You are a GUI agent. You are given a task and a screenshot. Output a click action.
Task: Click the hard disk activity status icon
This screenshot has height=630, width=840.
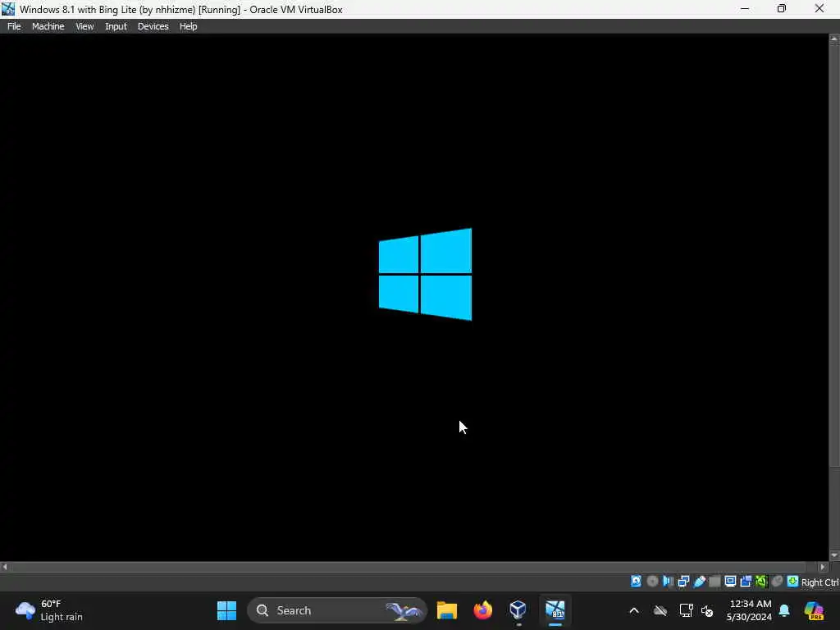636,582
